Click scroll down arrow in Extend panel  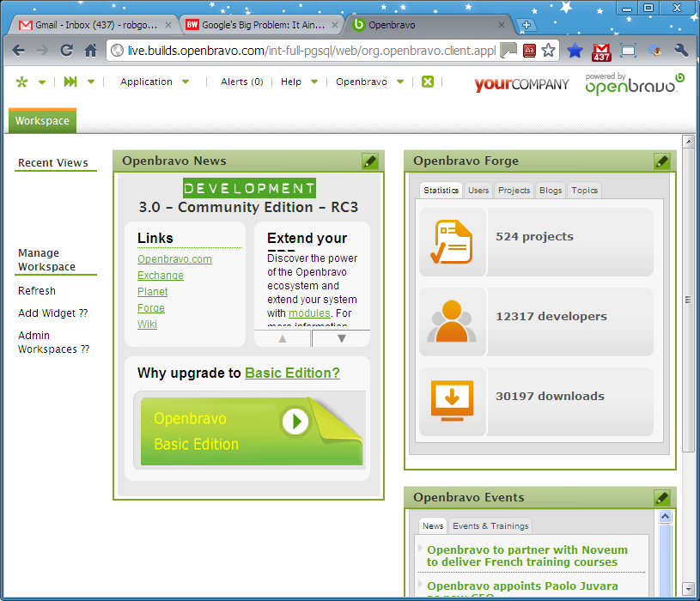pyautogui.click(x=342, y=338)
